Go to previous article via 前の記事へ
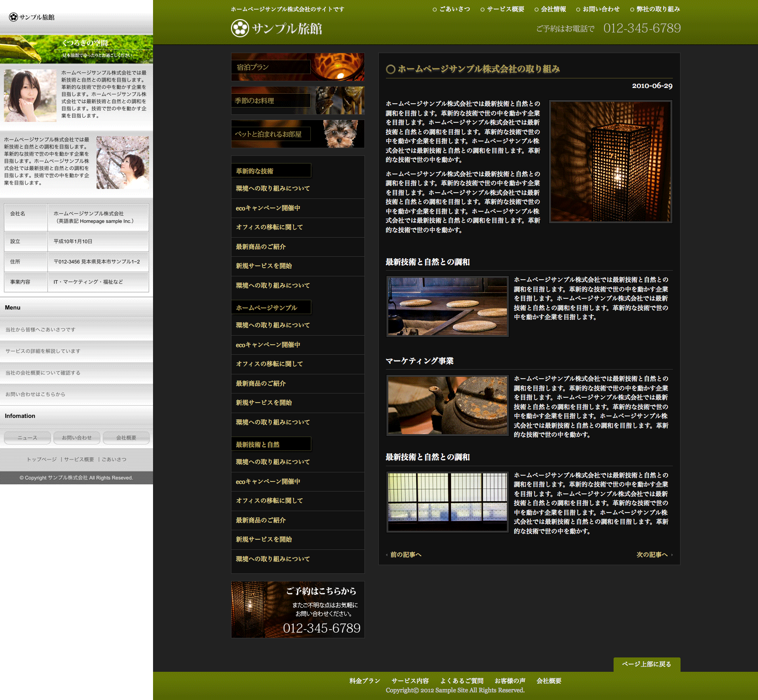 pos(406,555)
